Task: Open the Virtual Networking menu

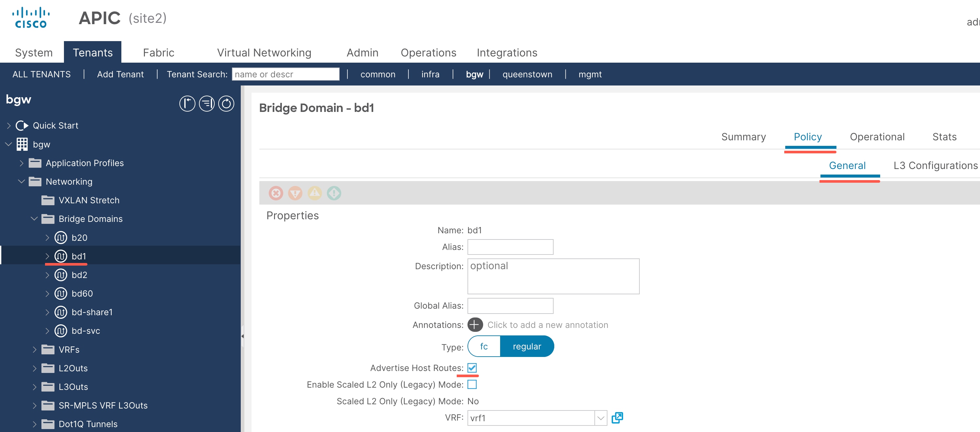Action: coord(264,53)
